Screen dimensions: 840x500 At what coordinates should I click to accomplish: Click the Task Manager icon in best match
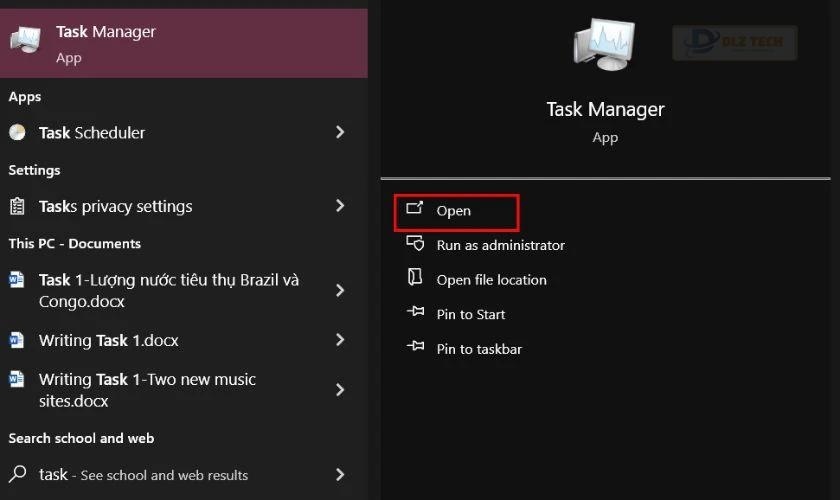click(x=25, y=40)
